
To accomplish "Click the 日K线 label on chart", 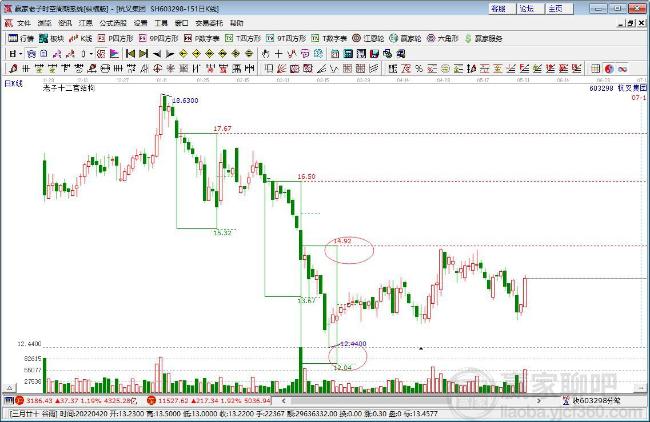I will 13,84.
